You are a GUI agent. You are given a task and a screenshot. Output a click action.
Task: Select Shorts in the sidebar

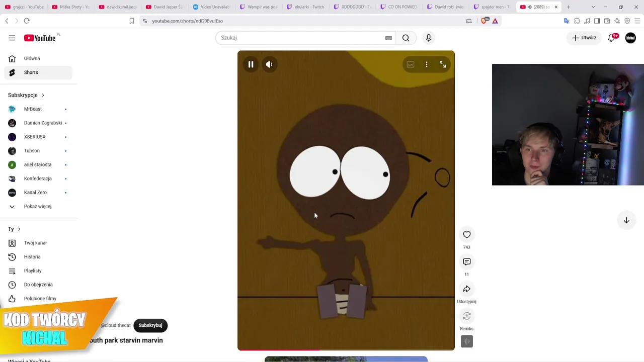coord(38,72)
